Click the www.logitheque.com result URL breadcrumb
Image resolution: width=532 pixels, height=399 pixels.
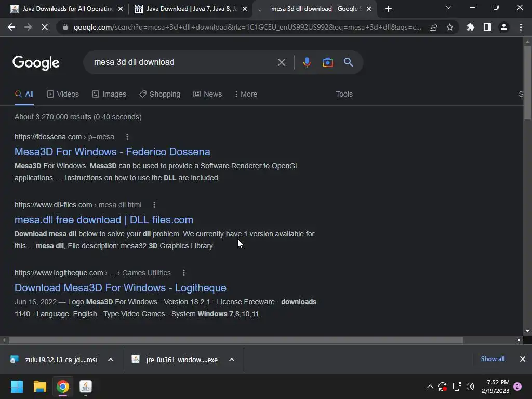click(x=92, y=273)
